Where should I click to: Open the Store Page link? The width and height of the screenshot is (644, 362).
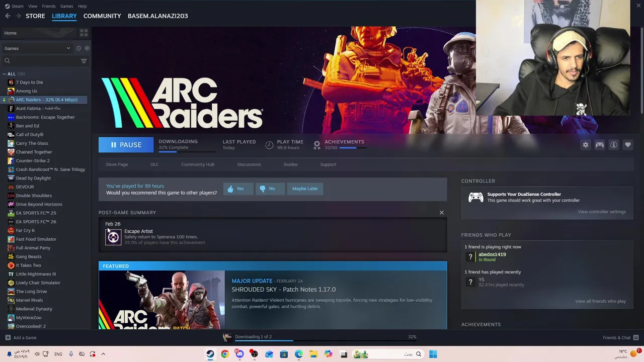click(x=117, y=164)
